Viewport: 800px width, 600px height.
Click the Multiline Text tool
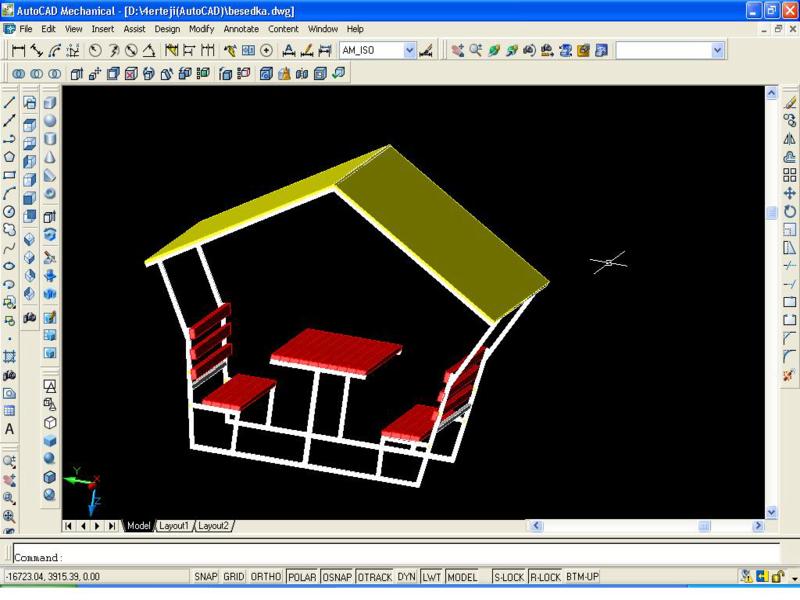click(x=9, y=429)
